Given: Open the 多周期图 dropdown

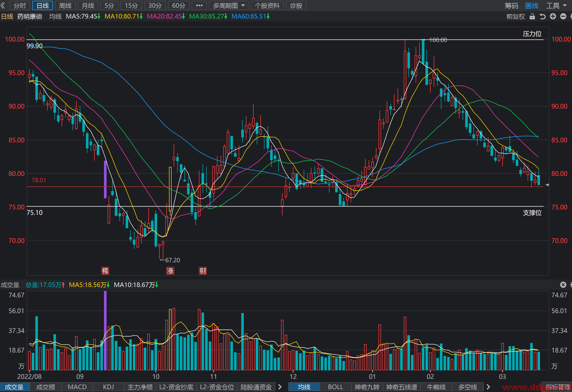Looking at the screenshot, I should coord(229,5).
